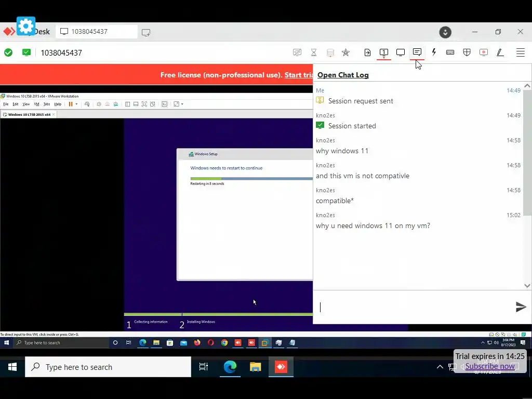Click the hourglass icon in AnyDesk toolbar
Screen dimensions: 532x399
[314, 52]
